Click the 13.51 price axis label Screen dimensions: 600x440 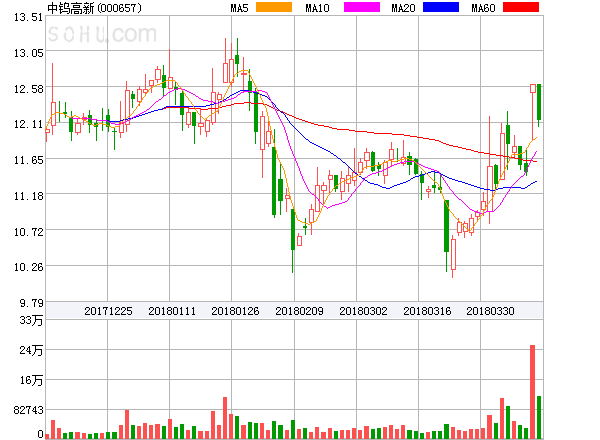[28, 17]
